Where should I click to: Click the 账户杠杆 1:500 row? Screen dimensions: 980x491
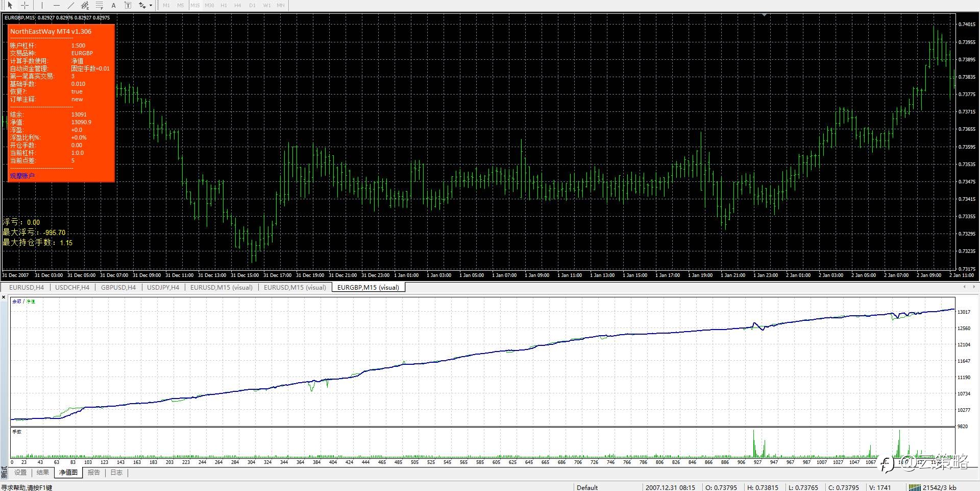pos(47,45)
